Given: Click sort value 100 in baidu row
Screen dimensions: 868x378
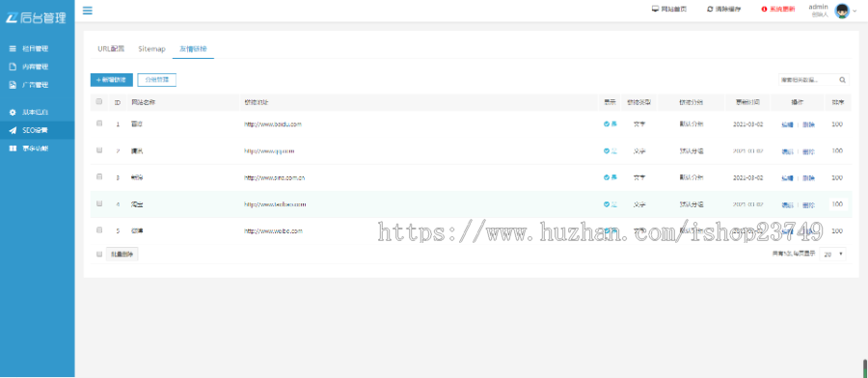Looking at the screenshot, I should coord(837,124).
